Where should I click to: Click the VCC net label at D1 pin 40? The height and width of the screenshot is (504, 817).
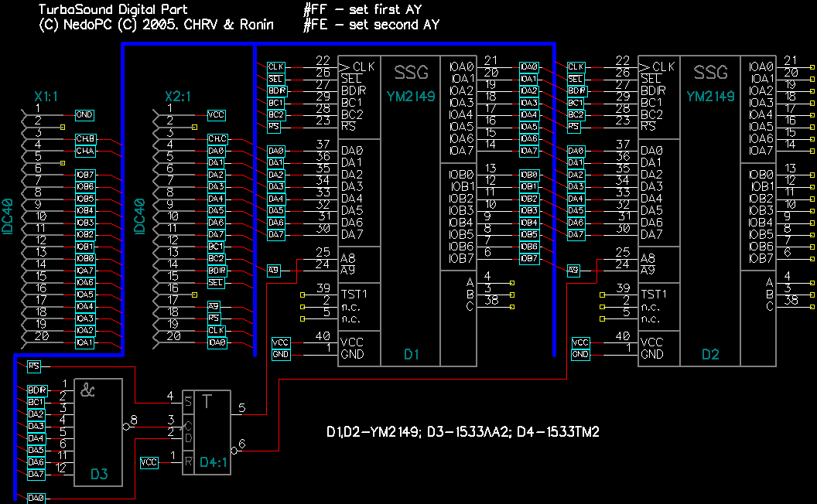pos(281,342)
